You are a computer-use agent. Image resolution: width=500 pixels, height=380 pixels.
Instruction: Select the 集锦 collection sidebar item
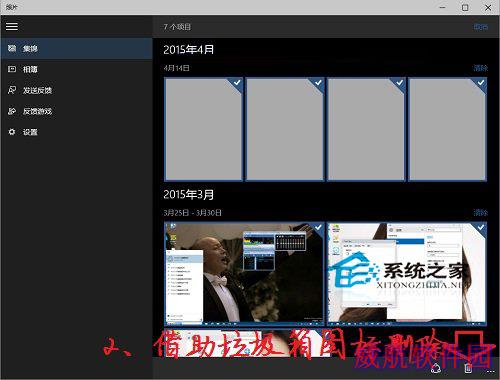coord(76,49)
